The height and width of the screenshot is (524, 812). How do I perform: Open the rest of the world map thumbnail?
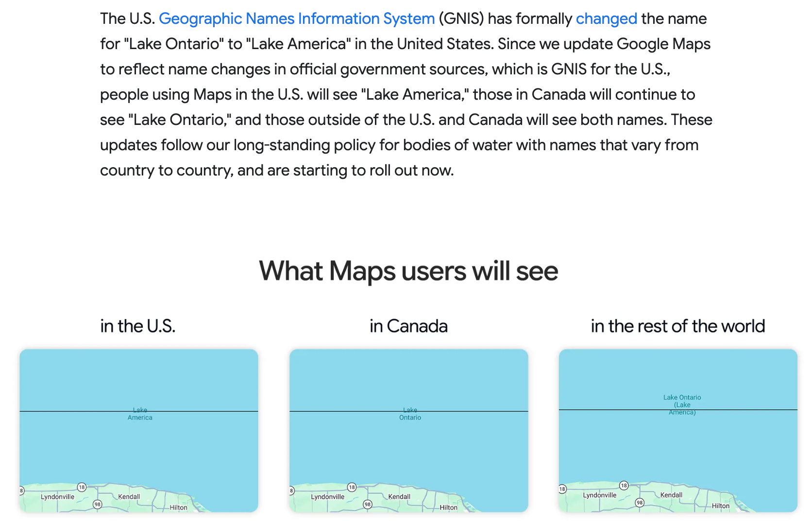[x=678, y=430]
